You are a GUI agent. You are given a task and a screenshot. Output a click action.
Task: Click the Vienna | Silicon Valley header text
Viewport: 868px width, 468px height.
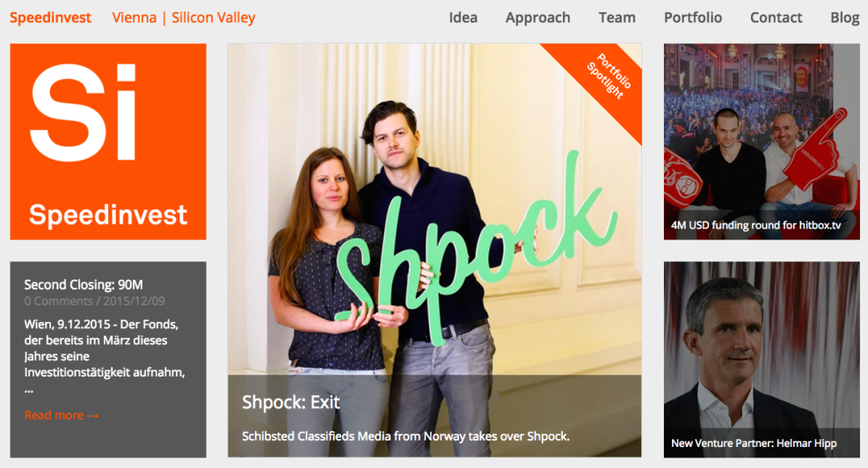pos(183,18)
